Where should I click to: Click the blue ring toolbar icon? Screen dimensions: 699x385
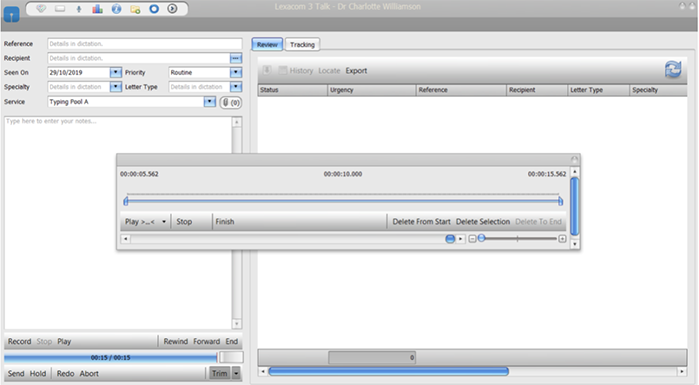click(x=154, y=9)
